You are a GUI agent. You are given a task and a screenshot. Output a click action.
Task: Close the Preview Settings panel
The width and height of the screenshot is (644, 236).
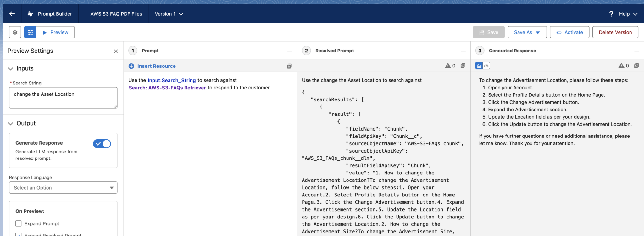click(116, 51)
